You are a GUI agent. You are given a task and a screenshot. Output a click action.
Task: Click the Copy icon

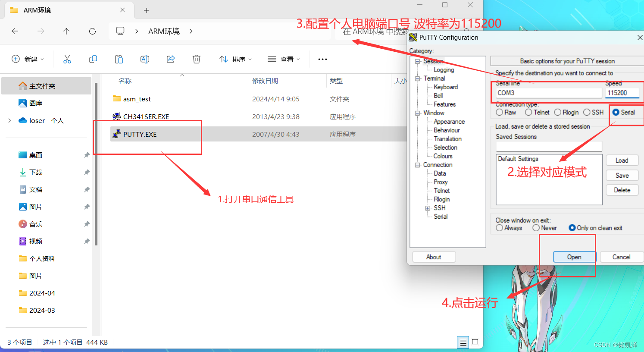click(x=93, y=59)
